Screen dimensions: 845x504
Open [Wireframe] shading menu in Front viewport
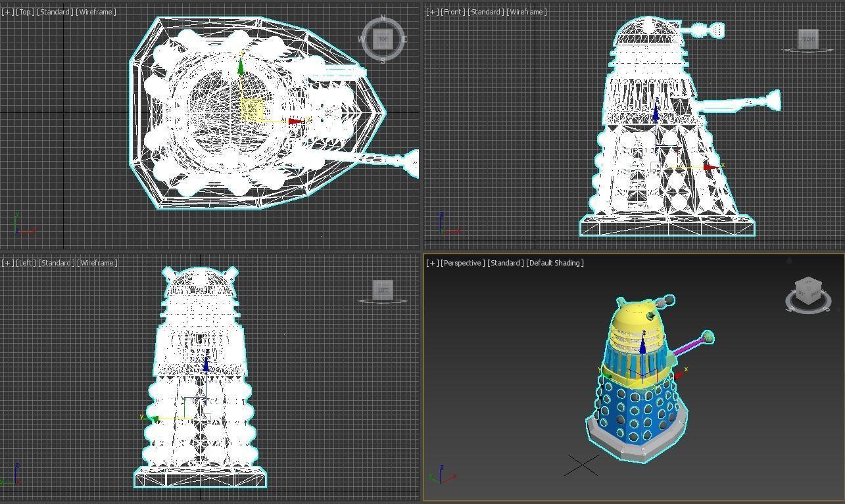[x=527, y=12]
